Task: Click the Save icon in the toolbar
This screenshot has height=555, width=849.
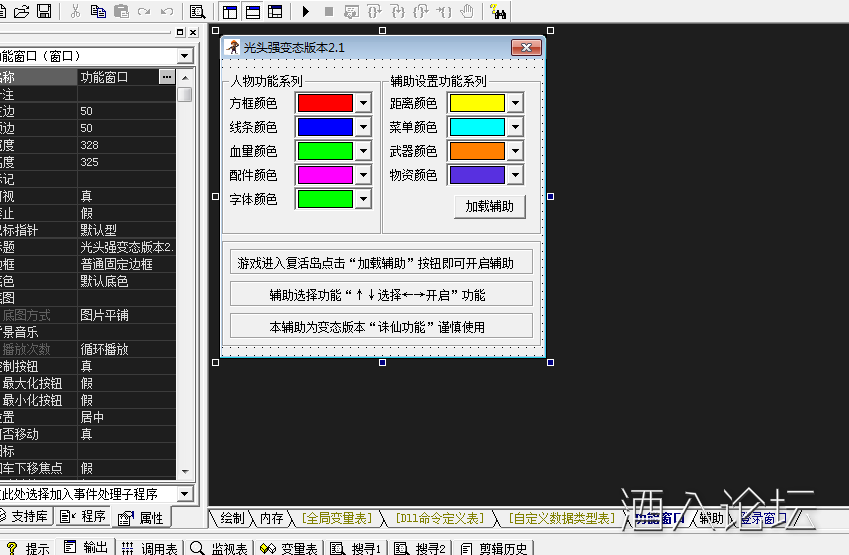Action: click(44, 12)
